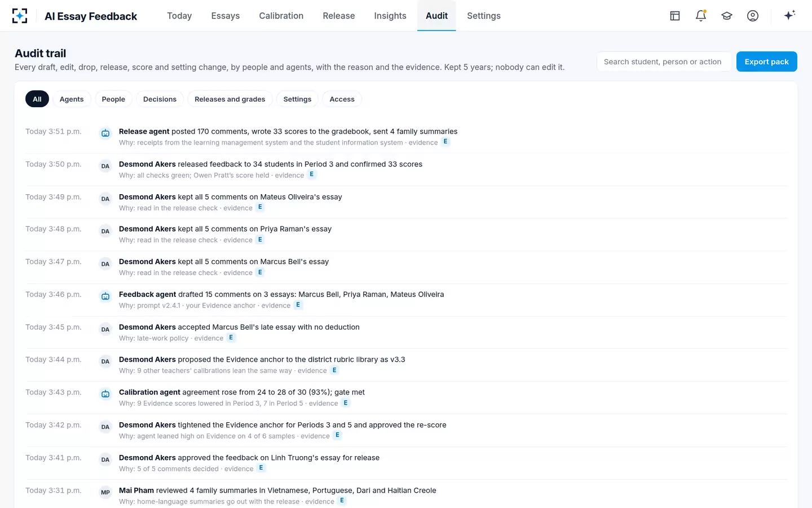The image size is (812, 508).
Task: Filter audit trail by Access
Action: coord(342,99)
